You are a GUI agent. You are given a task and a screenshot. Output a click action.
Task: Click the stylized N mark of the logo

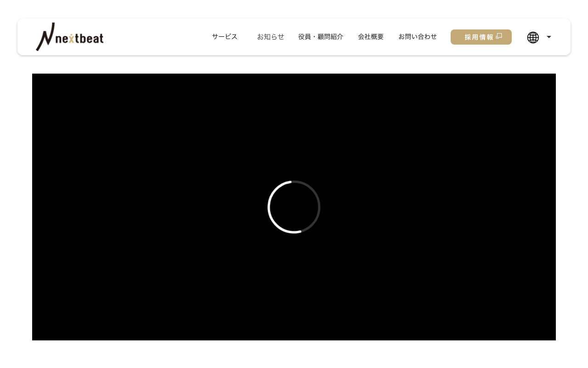45,37
